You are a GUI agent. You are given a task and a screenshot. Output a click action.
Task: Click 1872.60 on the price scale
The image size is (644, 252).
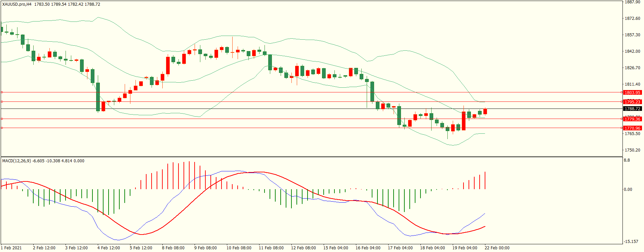(x=632, y=18)
